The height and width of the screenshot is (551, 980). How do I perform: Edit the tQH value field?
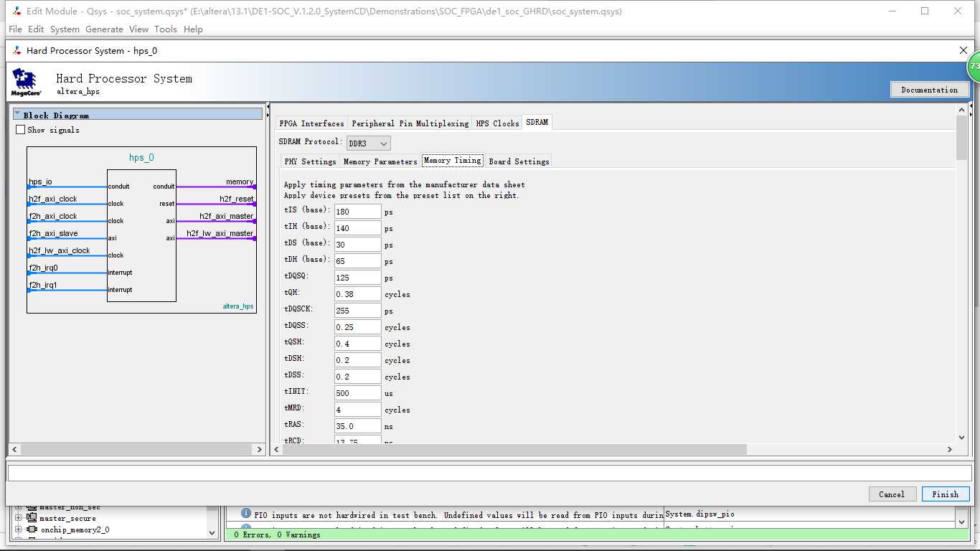point(357,294)
